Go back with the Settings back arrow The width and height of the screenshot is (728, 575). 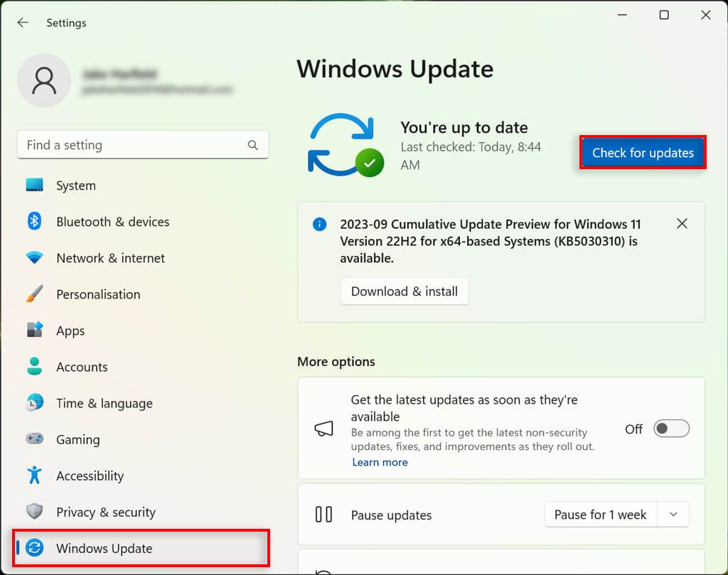(23, 22)
